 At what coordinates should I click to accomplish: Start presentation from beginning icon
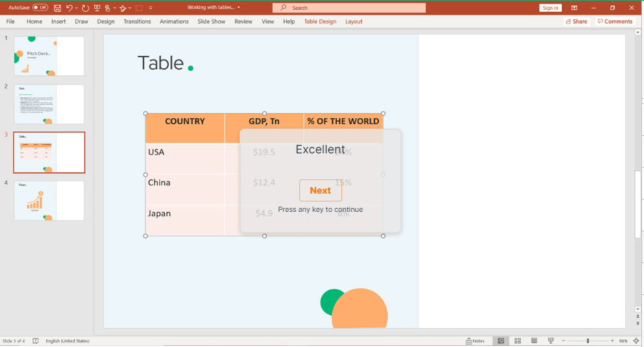pos(97,8)
